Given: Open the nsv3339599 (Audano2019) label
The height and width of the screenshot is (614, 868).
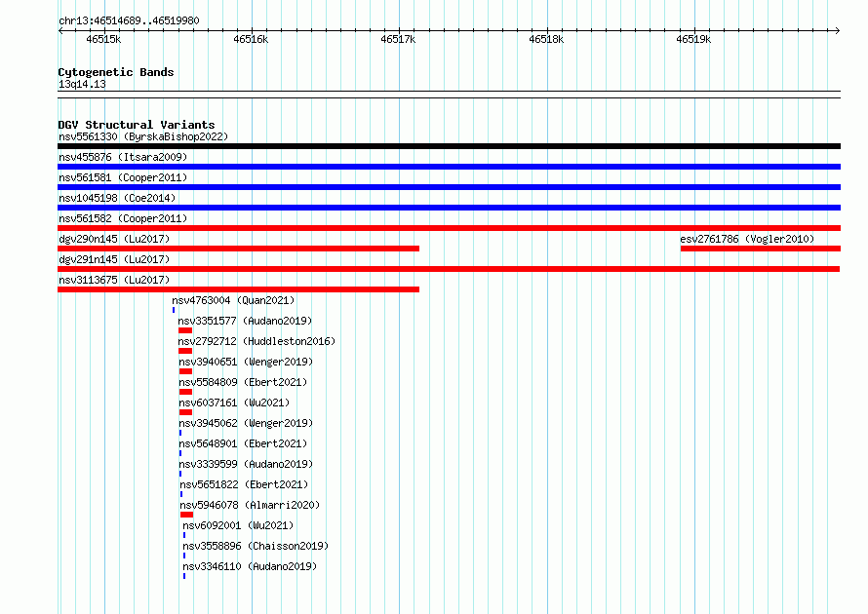Looking at the screenshot, I should click(x=246, y=464).
